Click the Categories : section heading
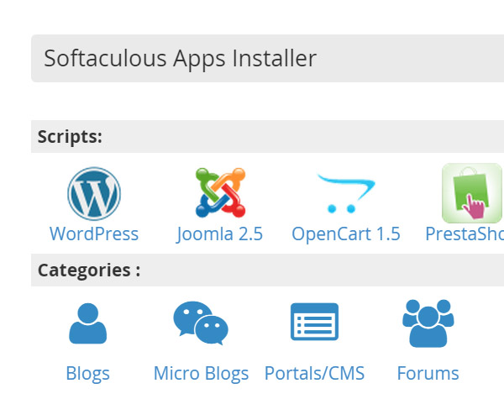 tap(267, 270)
